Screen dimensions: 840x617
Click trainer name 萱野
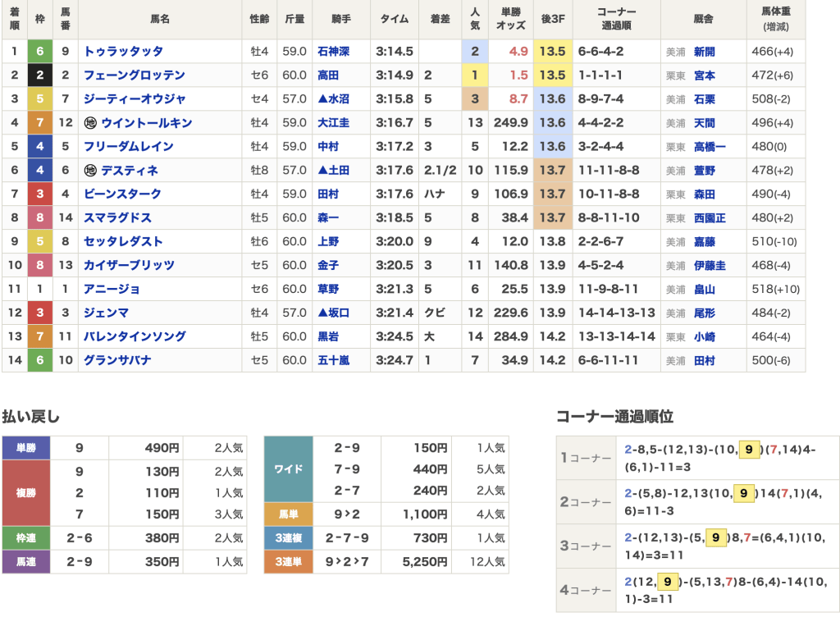coord(705,171)
